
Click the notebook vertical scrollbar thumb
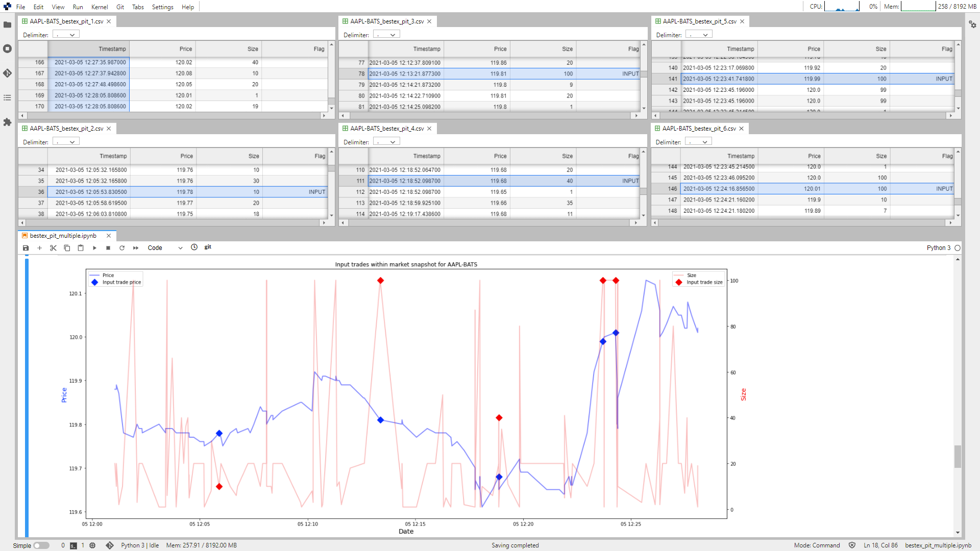[958, 456]
